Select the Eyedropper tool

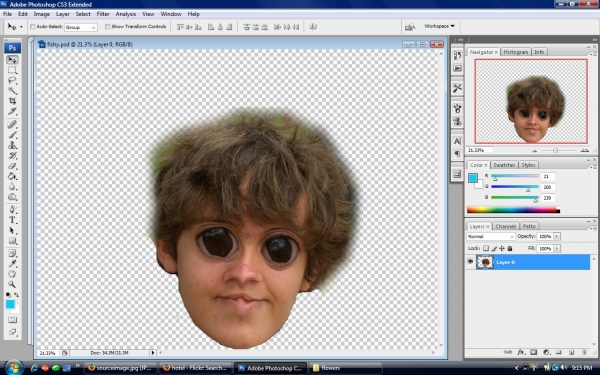click(x=12, y=264)
